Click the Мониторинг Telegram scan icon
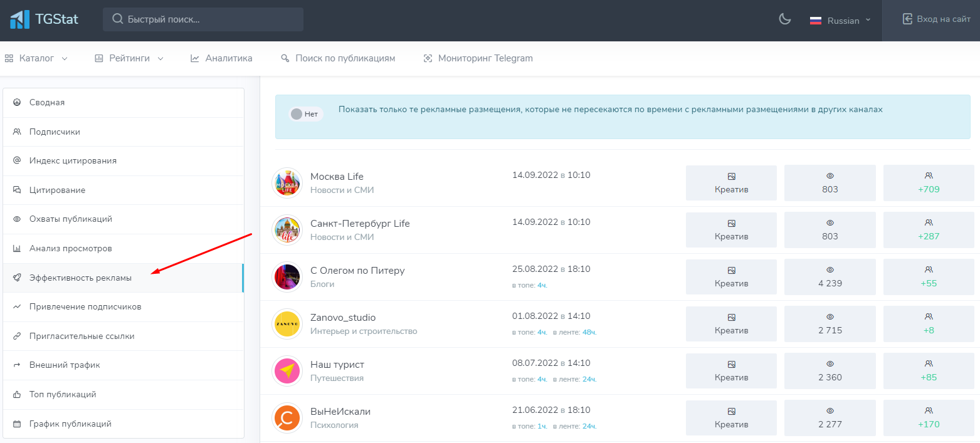Image resolution: width=980 pixels, height=443 pixels. pos(428,58)
